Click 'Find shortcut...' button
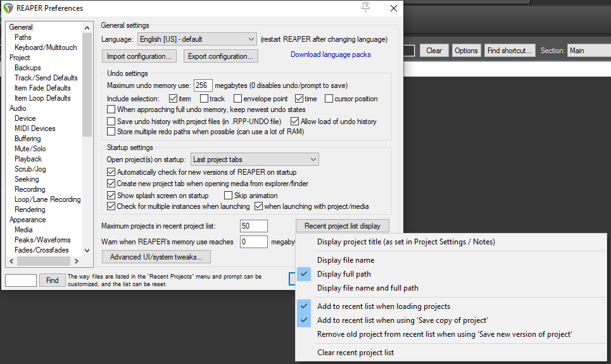 (x=509, y=51)
